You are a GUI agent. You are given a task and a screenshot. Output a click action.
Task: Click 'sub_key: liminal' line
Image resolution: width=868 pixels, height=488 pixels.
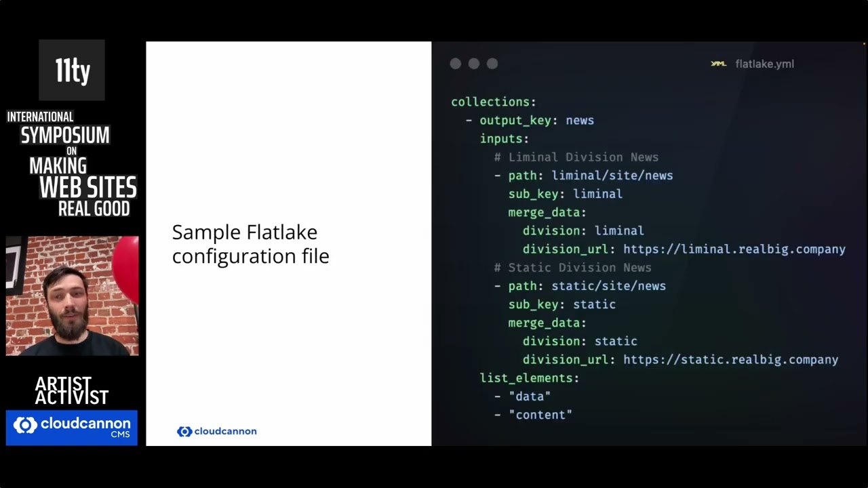point(566,194)
